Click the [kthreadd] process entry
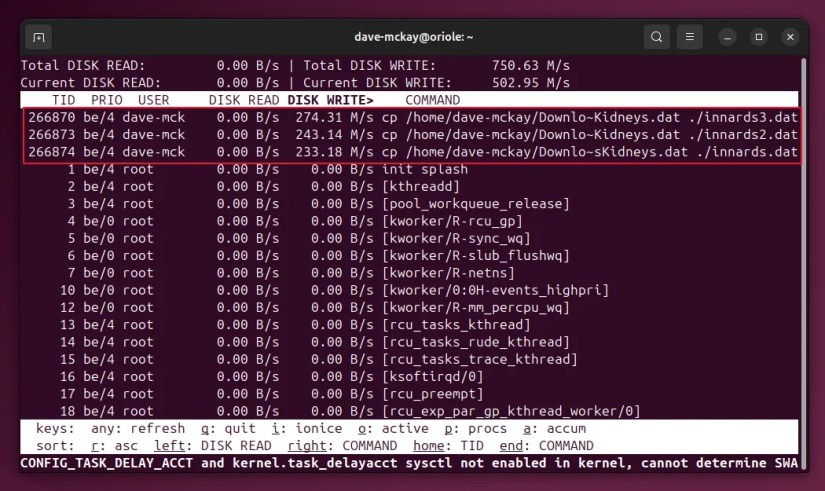The image size is (825, 491). coord(421,187)
